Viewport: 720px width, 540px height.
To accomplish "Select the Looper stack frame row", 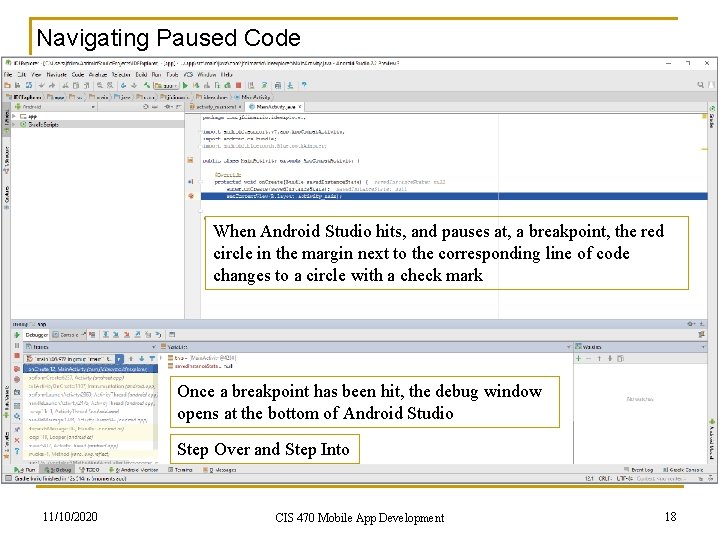I will (x=90, y=437).
